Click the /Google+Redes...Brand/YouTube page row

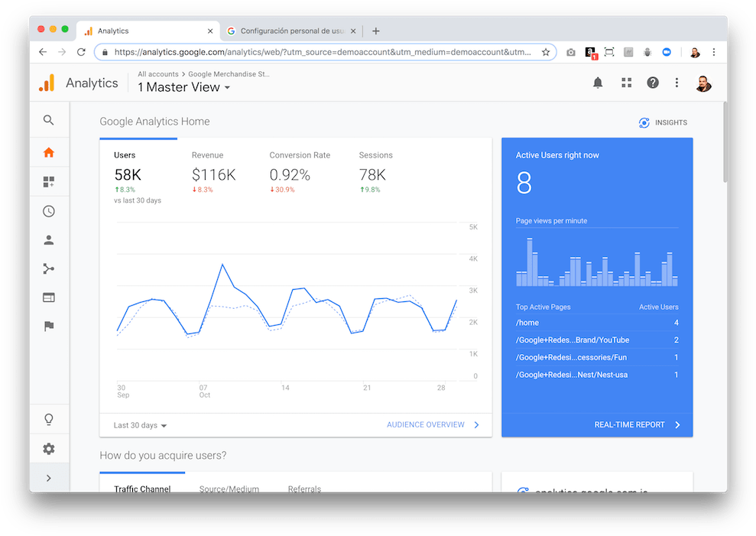tap(597, 340)
